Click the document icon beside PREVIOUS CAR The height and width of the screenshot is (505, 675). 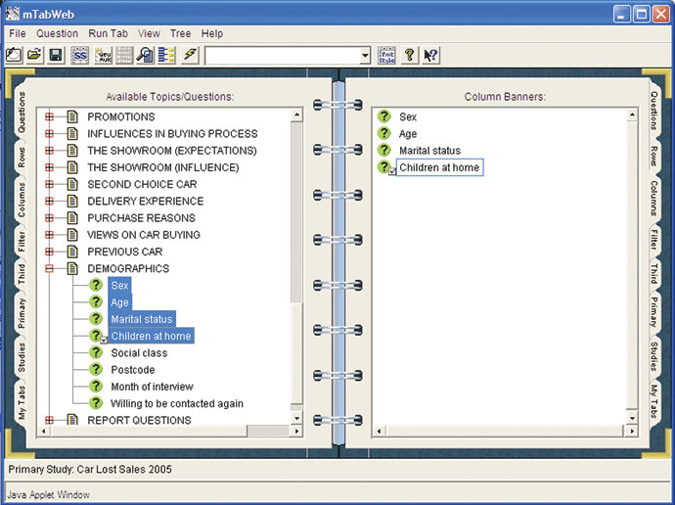coord(72,251)
